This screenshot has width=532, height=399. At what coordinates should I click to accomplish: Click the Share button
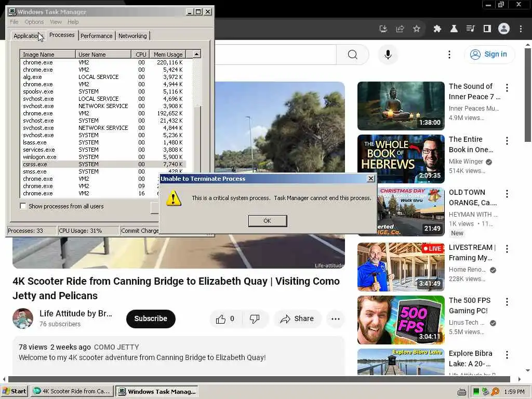[x=297, y=319]
